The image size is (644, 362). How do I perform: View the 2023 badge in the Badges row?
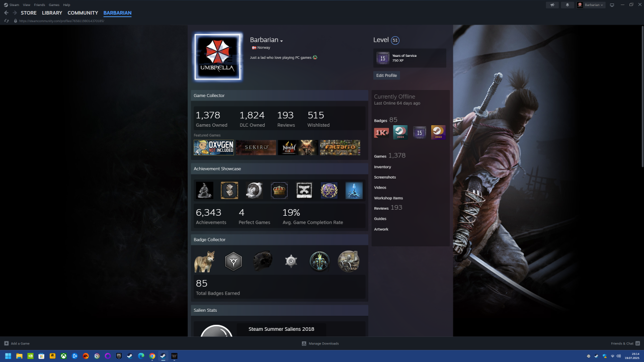(x=438, y=132)
